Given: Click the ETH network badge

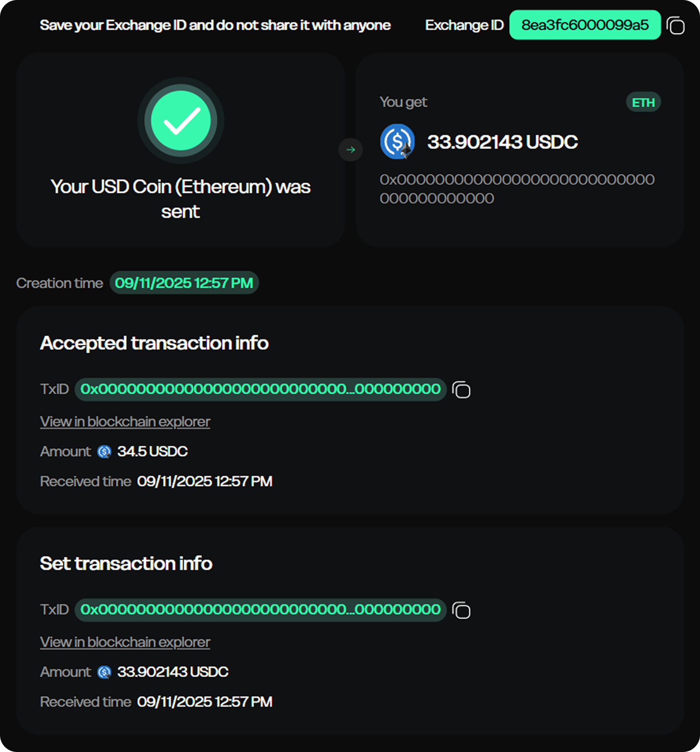Looking at the screenshot, I should pos(643,103).
